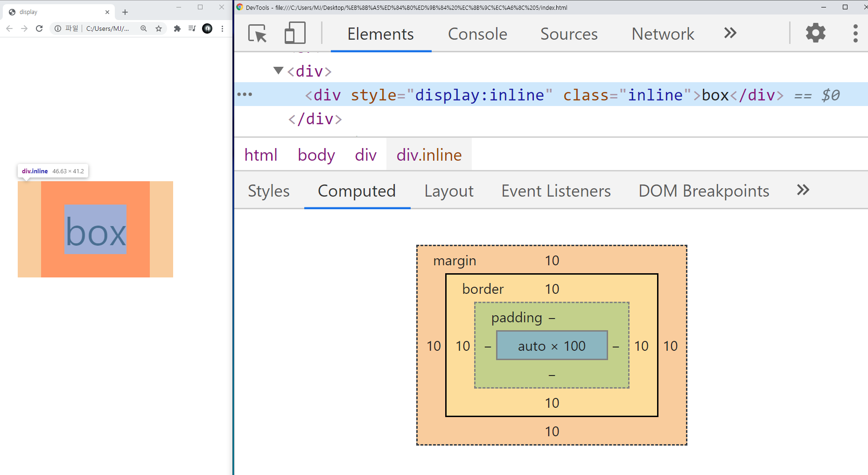Edit the bottom margin value 10
The image size is (868, 475).
(x=552, y=431)
